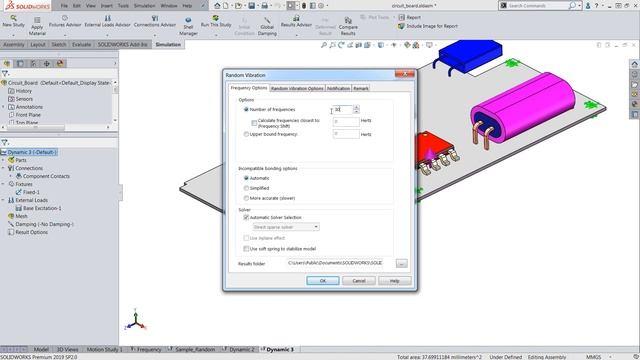Click the New Study icon
The image size is (640, 360).
(13, 18)
